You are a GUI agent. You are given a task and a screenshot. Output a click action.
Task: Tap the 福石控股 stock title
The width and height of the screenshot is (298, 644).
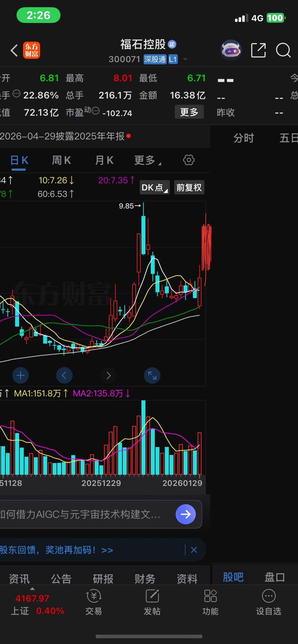pyautogui.click(x=143, y=44)
